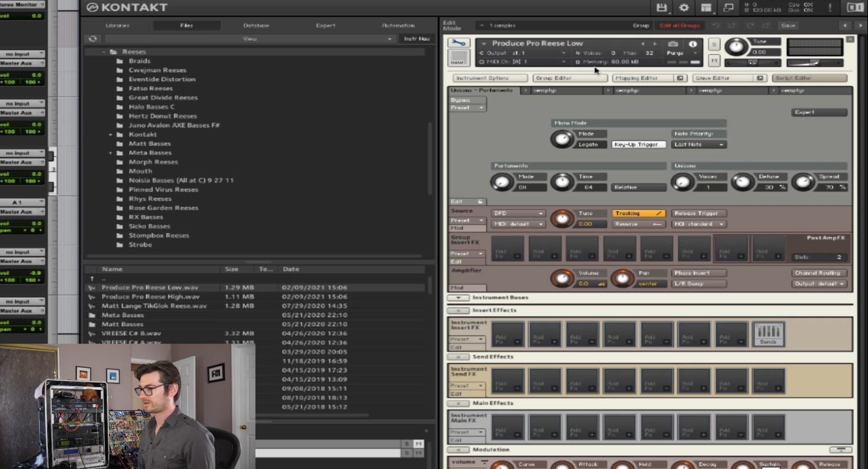The image size is (868, 469).
Task: Collapse the Reeses folder tree
Action: click(104, 52)
